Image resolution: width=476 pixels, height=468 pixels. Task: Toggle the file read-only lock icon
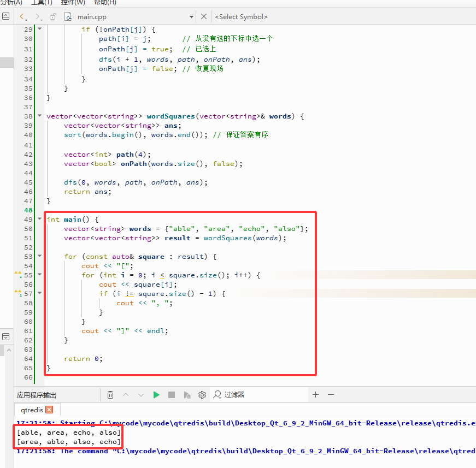(53, 16)
